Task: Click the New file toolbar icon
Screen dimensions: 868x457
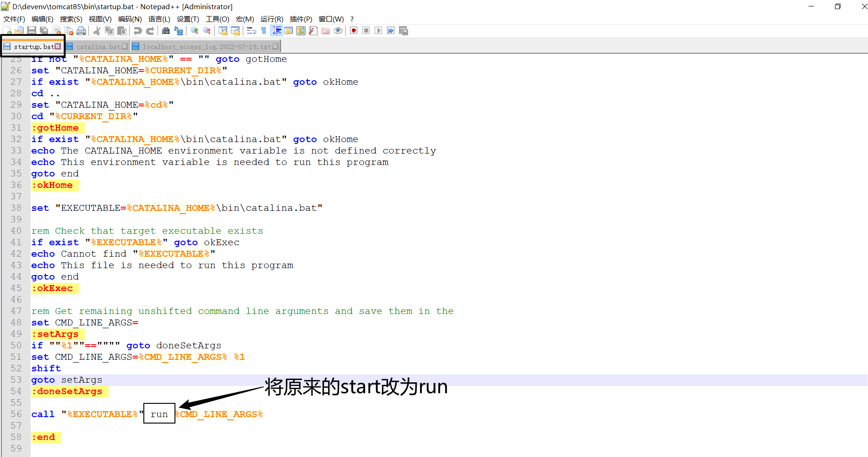Action: [8, 31]
